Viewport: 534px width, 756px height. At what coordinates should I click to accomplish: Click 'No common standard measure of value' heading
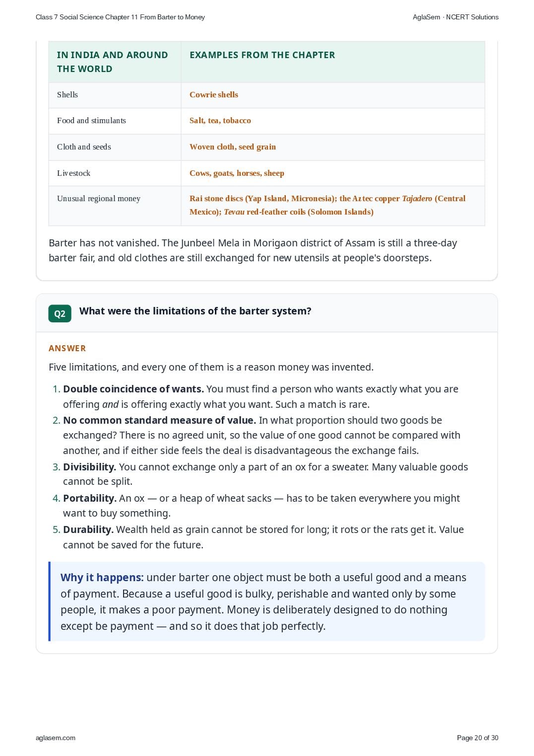point(159,420)
